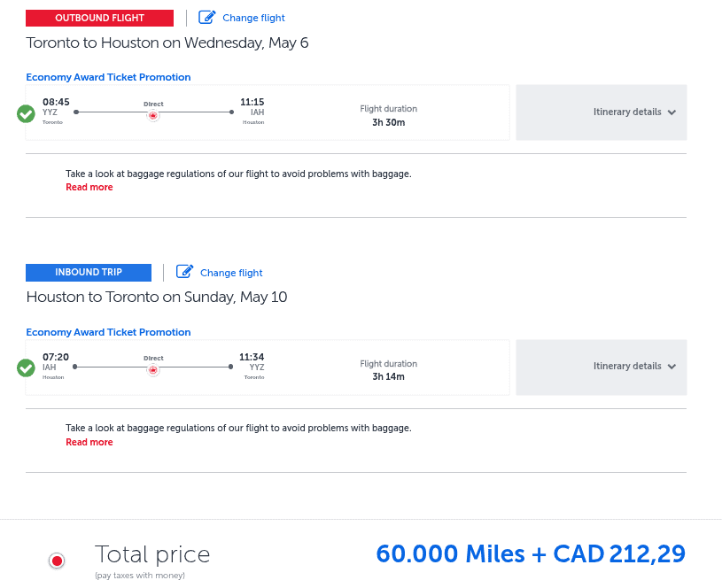This screenshot has height=588, width=722.
Task: Click the Change flight pencil icon for outbound
Action: (x=209, y=17)
